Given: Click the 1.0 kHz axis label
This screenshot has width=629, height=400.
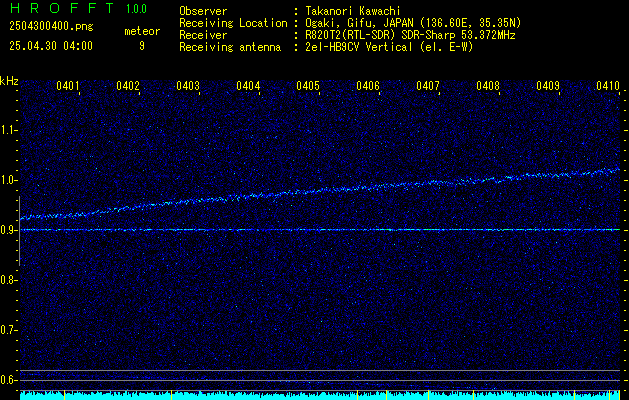Looking at the screenshot, I should (x=8, y=180).
